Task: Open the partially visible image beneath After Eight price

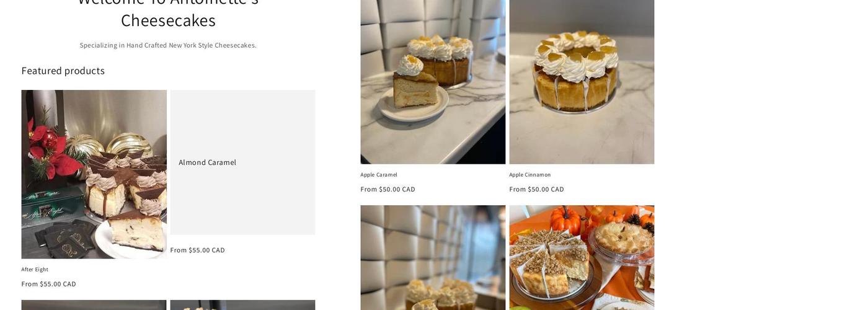Action: tap(94, 305)
